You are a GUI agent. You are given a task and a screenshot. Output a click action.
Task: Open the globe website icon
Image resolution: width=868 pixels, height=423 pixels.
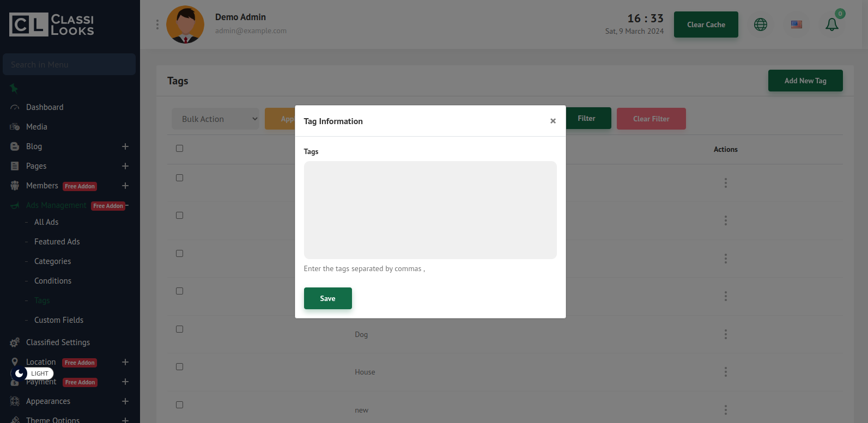(760, 24)
